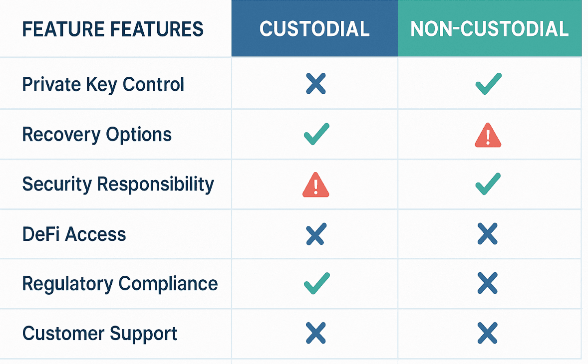Select the checkmark for Non-Custodial Security Responsibility
Screen dimensions: 588x364
pyautogui.click(x=488, y=184)
